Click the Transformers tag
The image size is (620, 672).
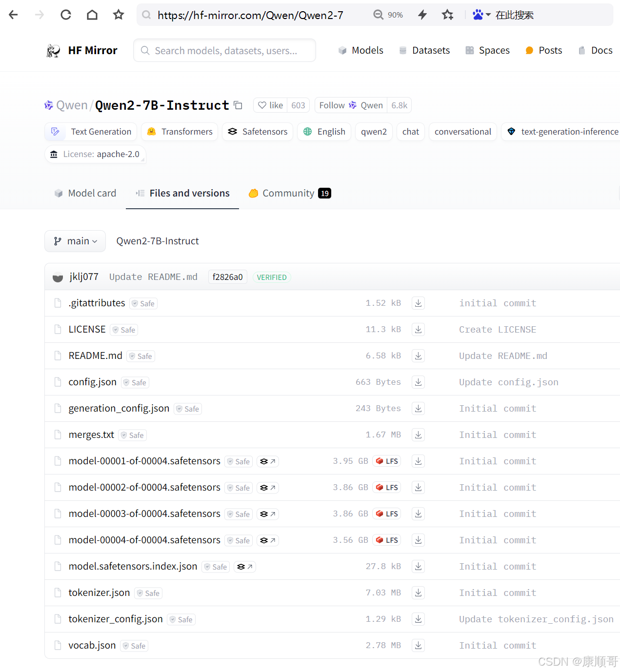click(x=180, y=132)
